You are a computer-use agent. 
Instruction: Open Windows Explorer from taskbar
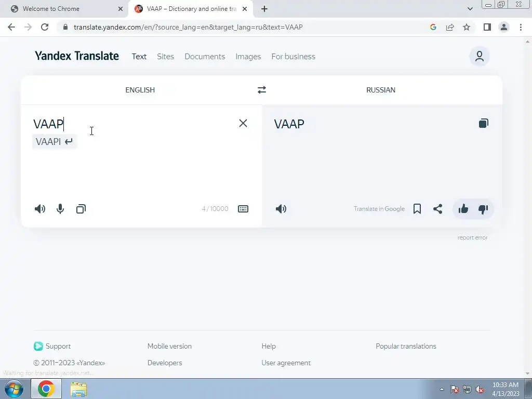coord(78,389)
